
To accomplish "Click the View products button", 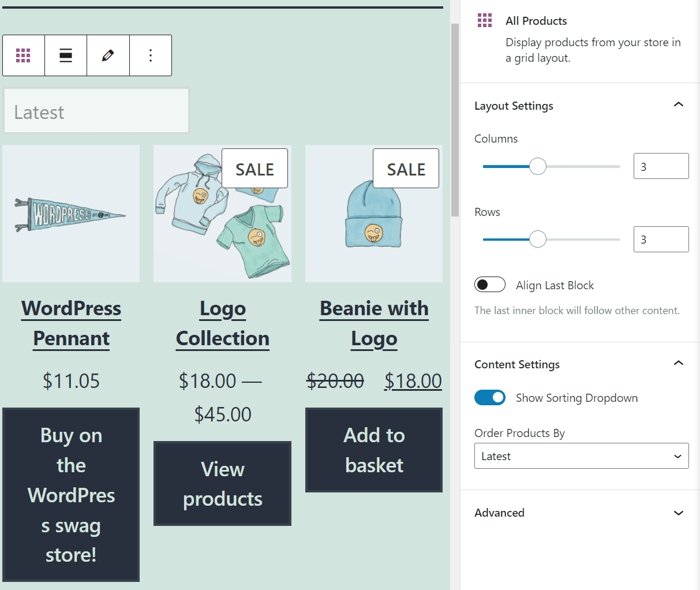I will click(x=222, y=483).
